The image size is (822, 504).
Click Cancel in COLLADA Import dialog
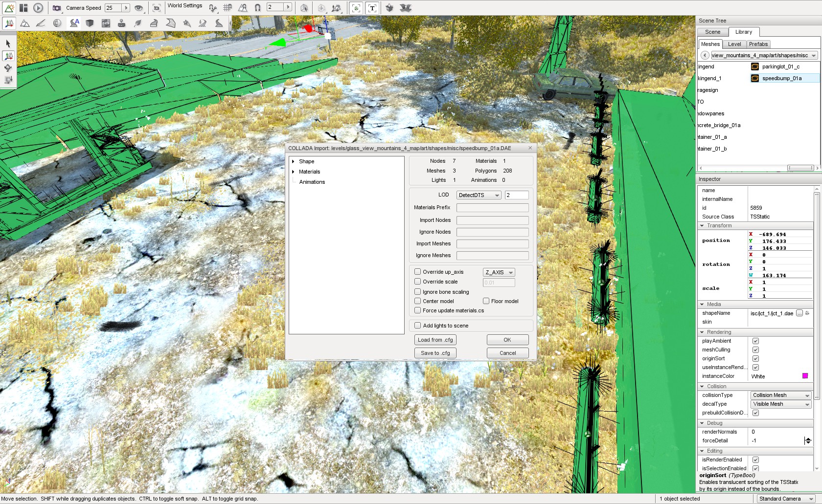click(507, 353)
